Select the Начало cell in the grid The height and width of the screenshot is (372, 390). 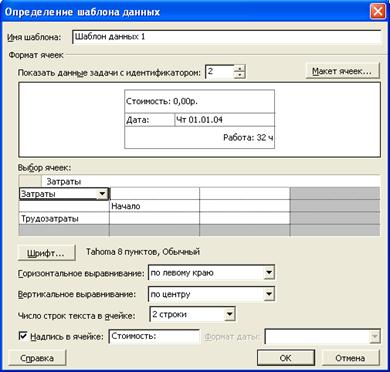154,206
